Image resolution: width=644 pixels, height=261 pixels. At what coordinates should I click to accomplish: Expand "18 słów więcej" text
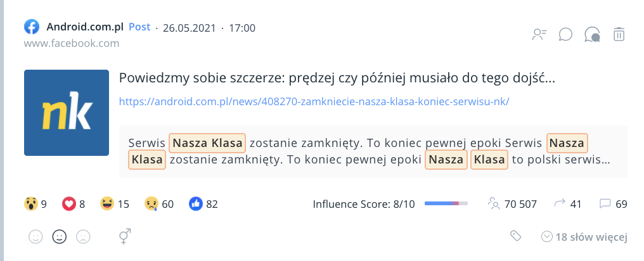pyautogui.click(x=584, y=237)
